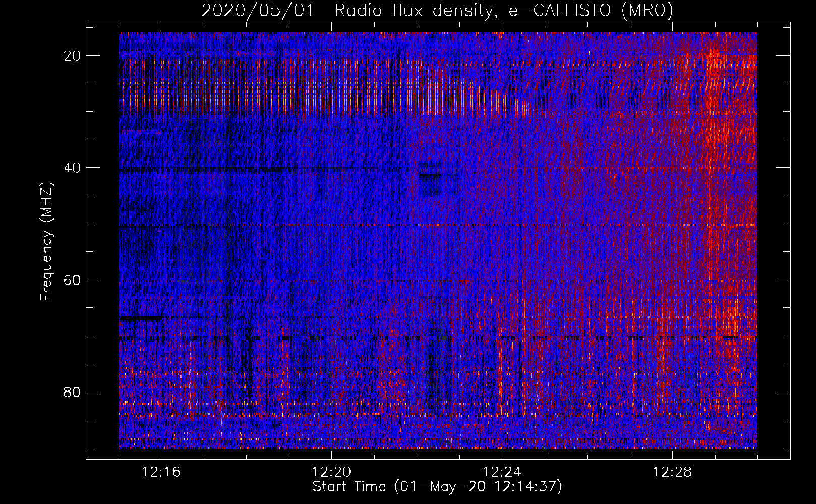Click the 12:20 time tick label
This screenshot has width=816, height=504.
point(331,472)
